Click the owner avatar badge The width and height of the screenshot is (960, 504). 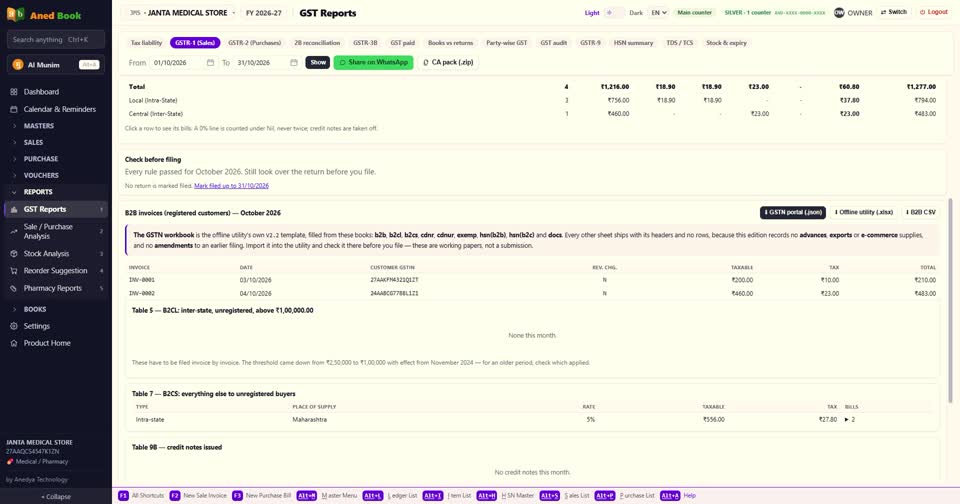pyautogui.click(x=839, y=13)
